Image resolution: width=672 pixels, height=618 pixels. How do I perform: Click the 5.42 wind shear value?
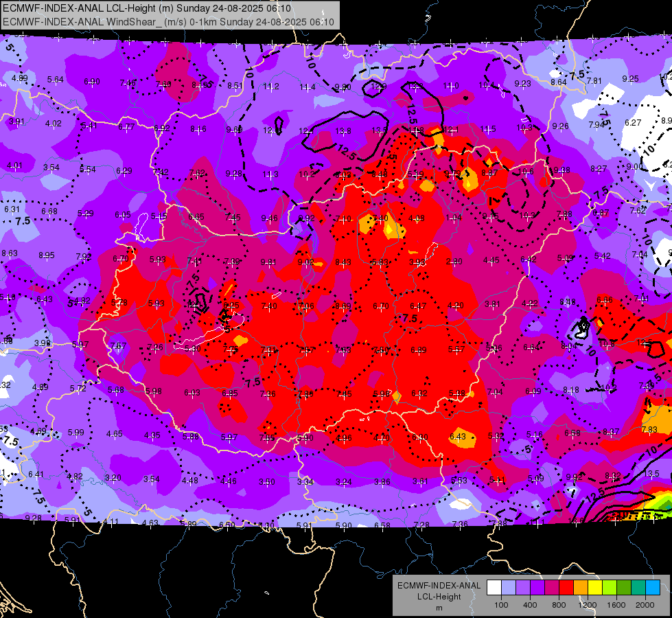[602, 256]
